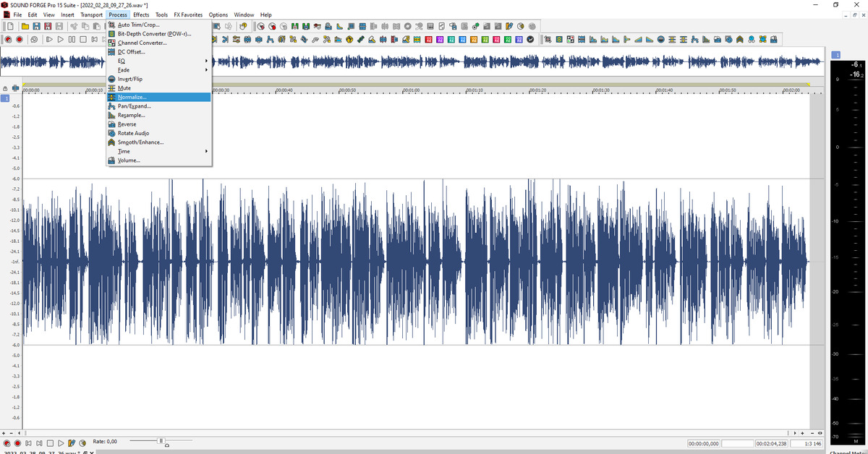Adjust the playback Rate slider
The image size is (868, 454).
click(x=161, y=441)
